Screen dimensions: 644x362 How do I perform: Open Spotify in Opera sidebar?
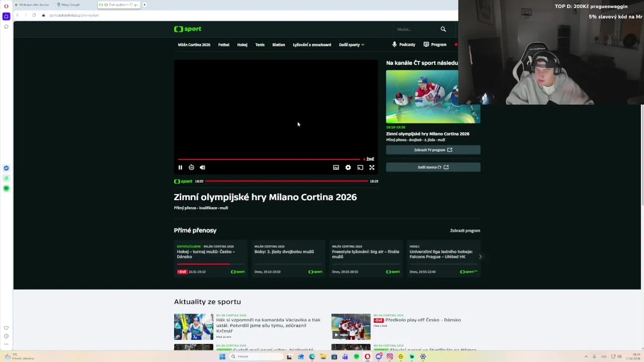pos(6,188)
